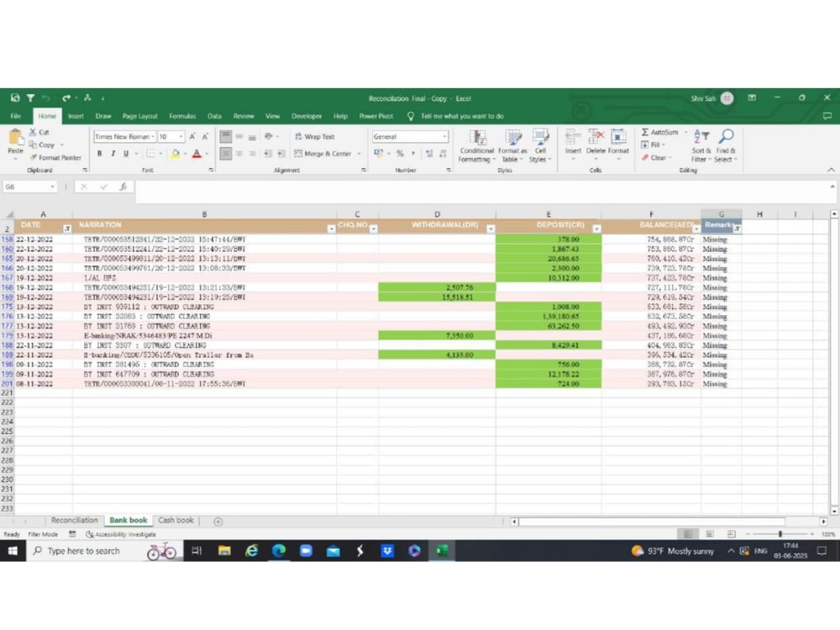This screenshot has height=630, width=840.
Task: Open the Times New Roman font dropdown
Action: point(153,137)
